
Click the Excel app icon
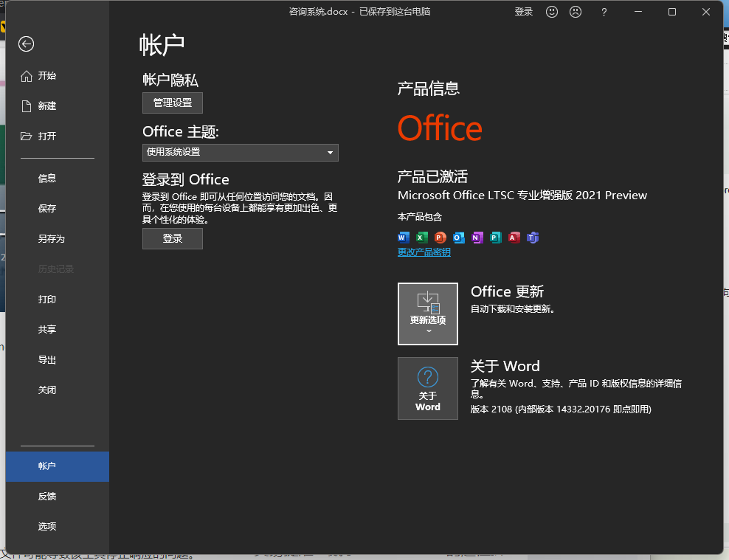point(422,238)
